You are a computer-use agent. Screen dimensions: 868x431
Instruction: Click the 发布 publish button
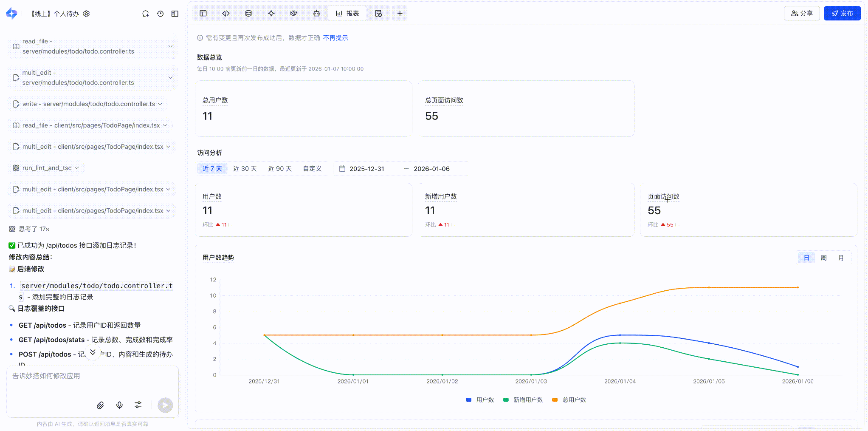[842, 14]
